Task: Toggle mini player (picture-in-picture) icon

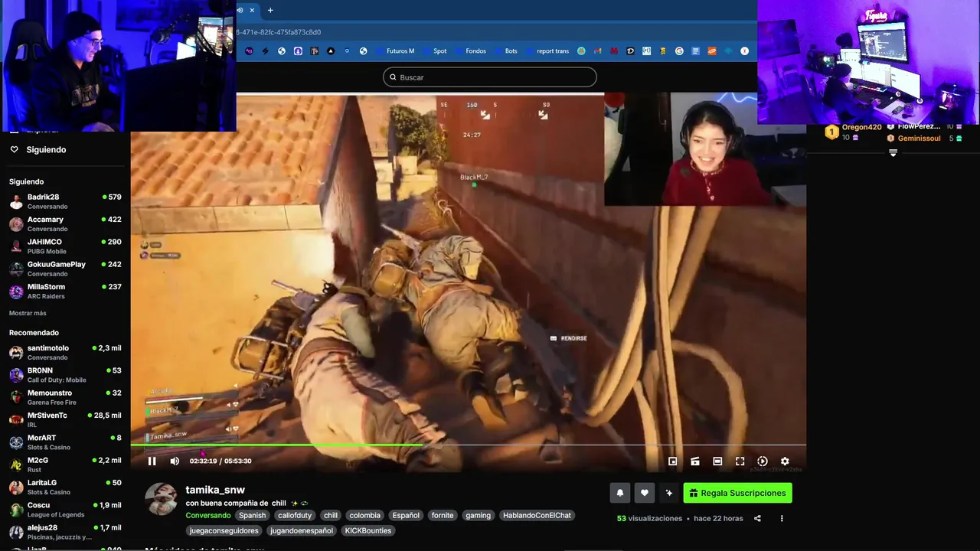Action: 672,461
